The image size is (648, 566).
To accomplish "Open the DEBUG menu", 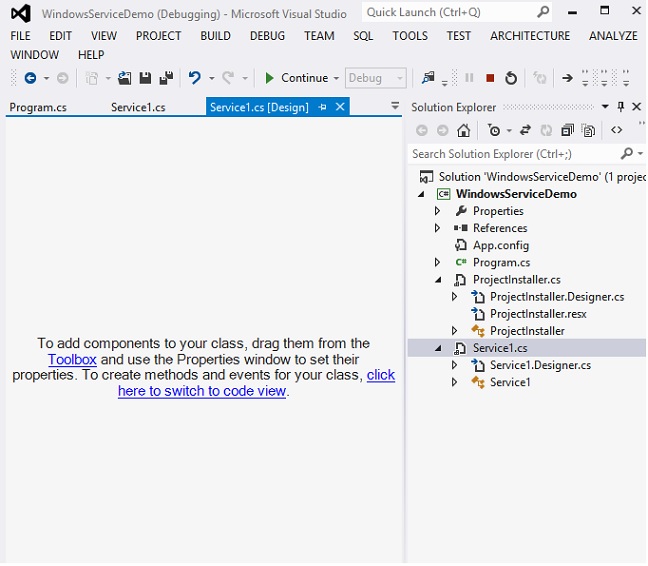I will pyautogui.click(x=267, y=36).
